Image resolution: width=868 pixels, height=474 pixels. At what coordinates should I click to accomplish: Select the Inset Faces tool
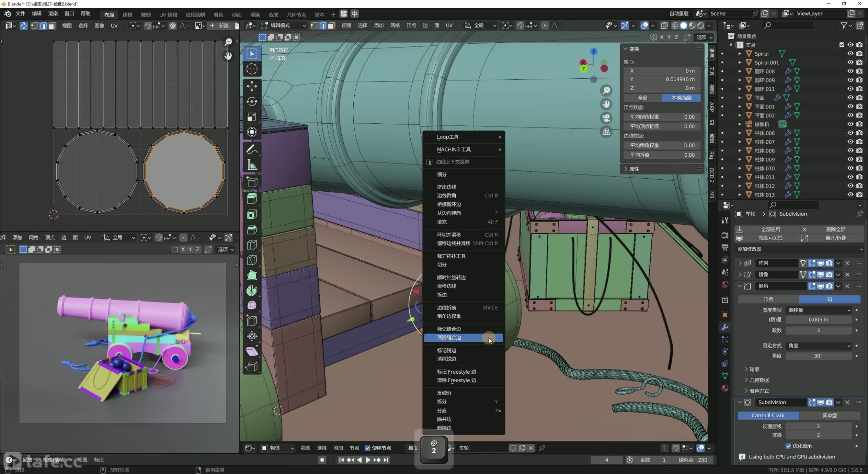[252, 214]
